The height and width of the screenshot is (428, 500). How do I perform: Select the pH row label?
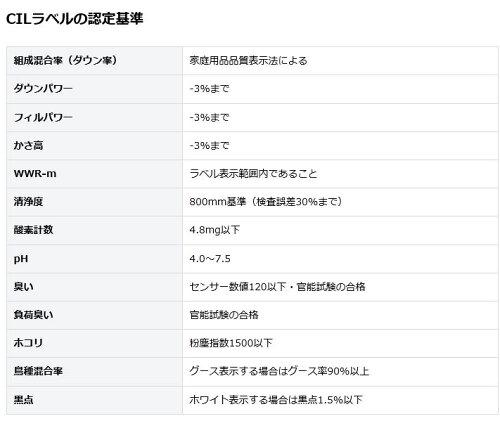click(21, 259)
